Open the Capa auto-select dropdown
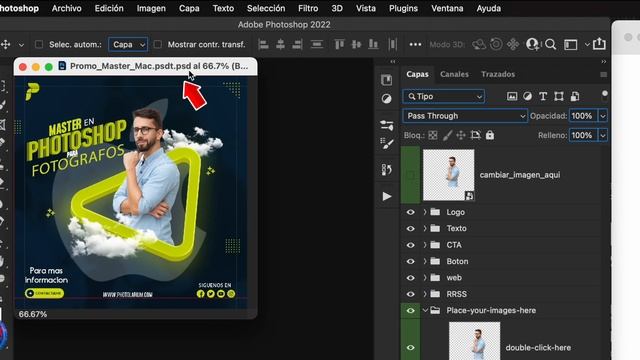The width and height of the screenshot is (640, 360). [128, 44]
